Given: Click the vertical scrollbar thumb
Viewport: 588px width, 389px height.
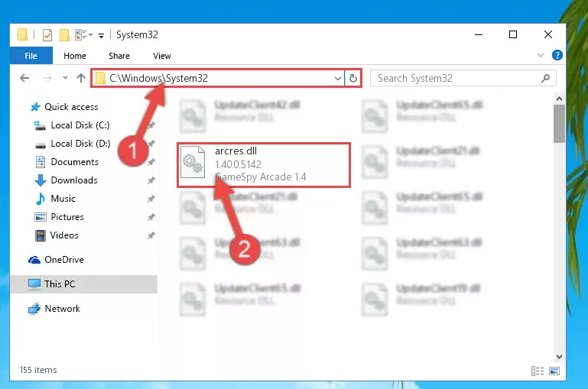Looking at the screenshot, I should [x=559, y=124].
